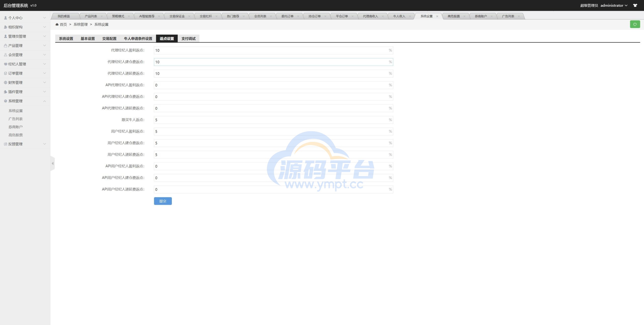Switch to 支付调试 sub-tab
Image resolution: width=644 pixels, height=325 pixels.
[188, 38]
